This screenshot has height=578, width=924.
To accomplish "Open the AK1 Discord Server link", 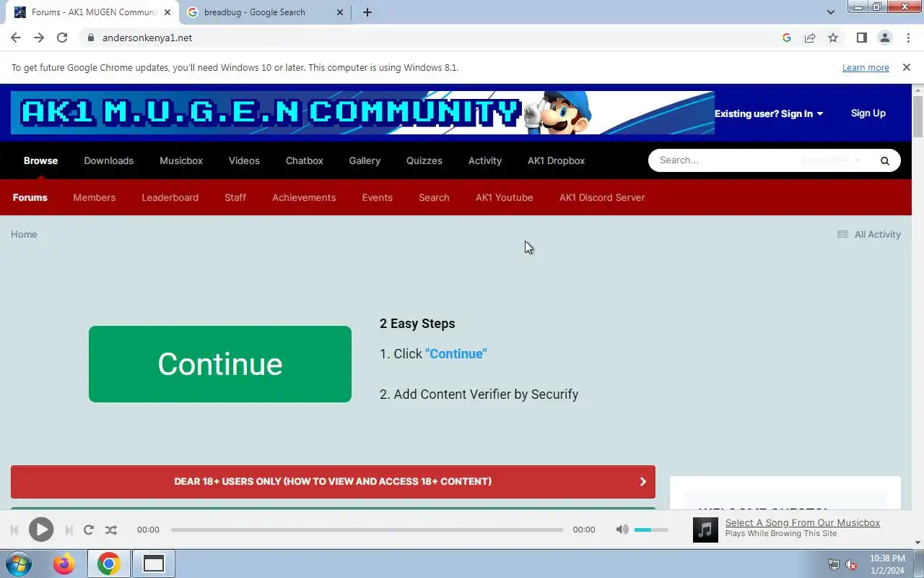I will pos(602,197).
